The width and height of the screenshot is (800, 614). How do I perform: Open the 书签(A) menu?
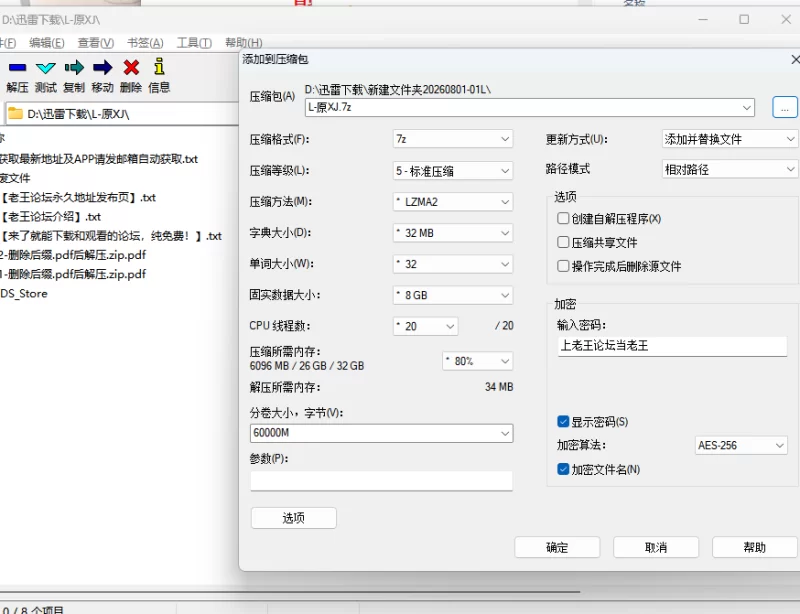[x=145, y=43]
